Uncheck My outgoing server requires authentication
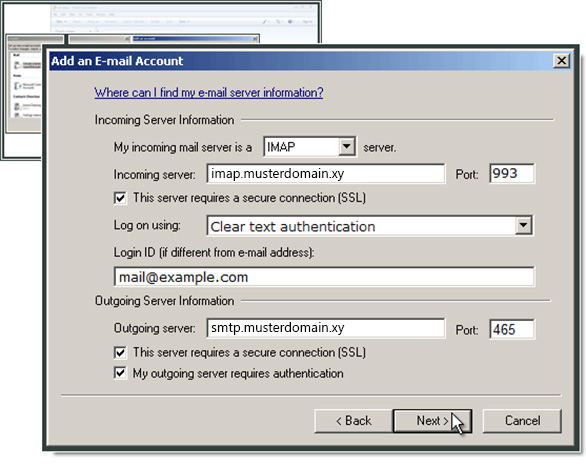The width and height of the screenshot is (586, 466). coord(120,373)
